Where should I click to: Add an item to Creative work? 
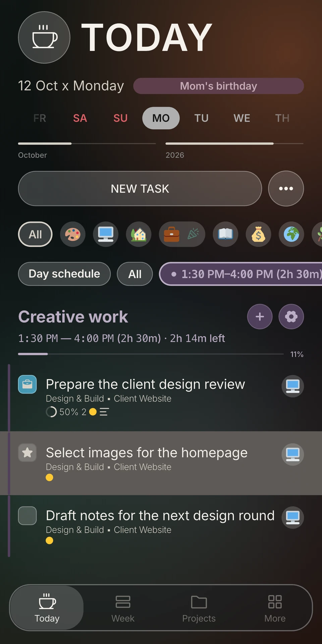[260, 317]
